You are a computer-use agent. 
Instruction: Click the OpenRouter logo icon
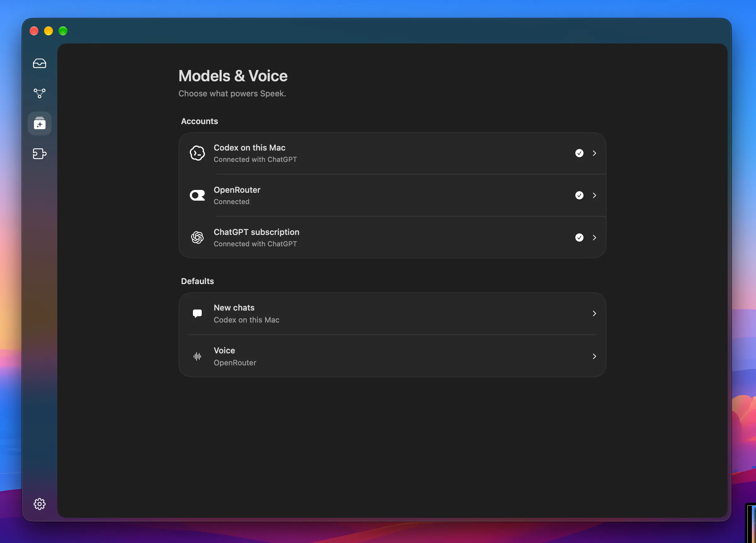197,196
